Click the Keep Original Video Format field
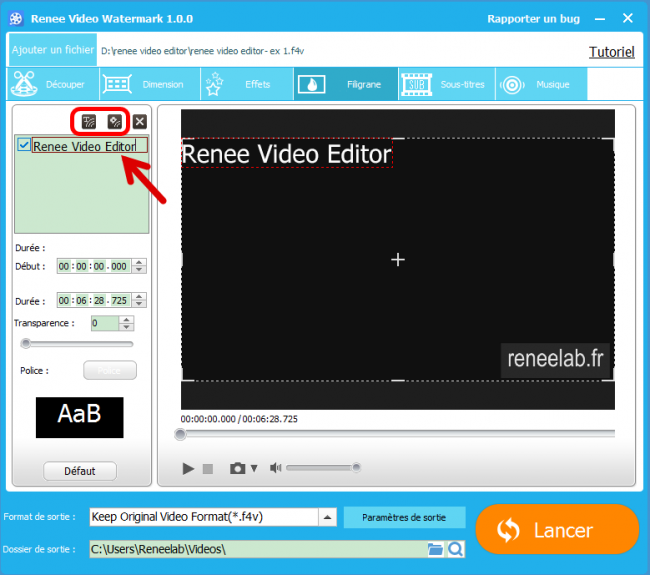The width and height of the screenshot is (650, 575). point(204,517)
